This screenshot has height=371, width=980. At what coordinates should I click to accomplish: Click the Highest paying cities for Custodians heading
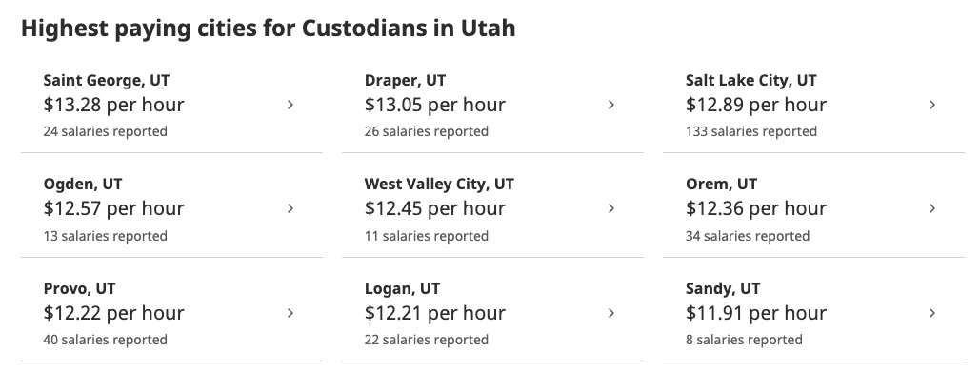(x=269, y=29)
